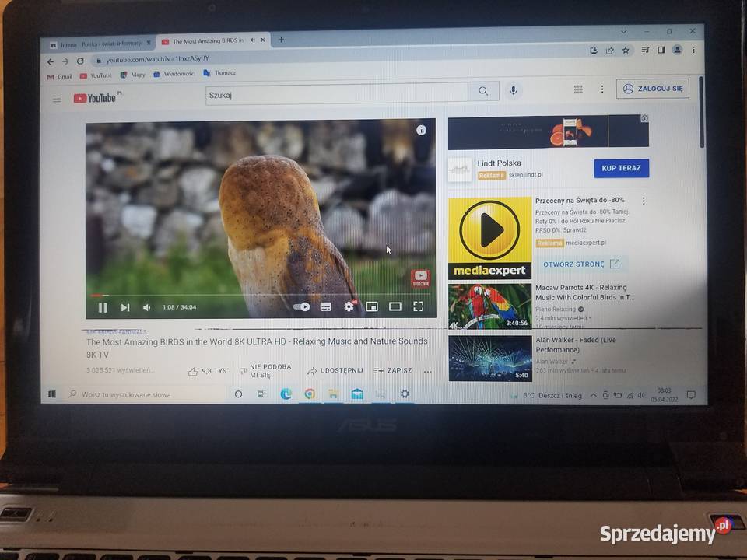The image size is (747, 560).
Task: Open the Windows Start menu
Action: [x=52, y=394]
